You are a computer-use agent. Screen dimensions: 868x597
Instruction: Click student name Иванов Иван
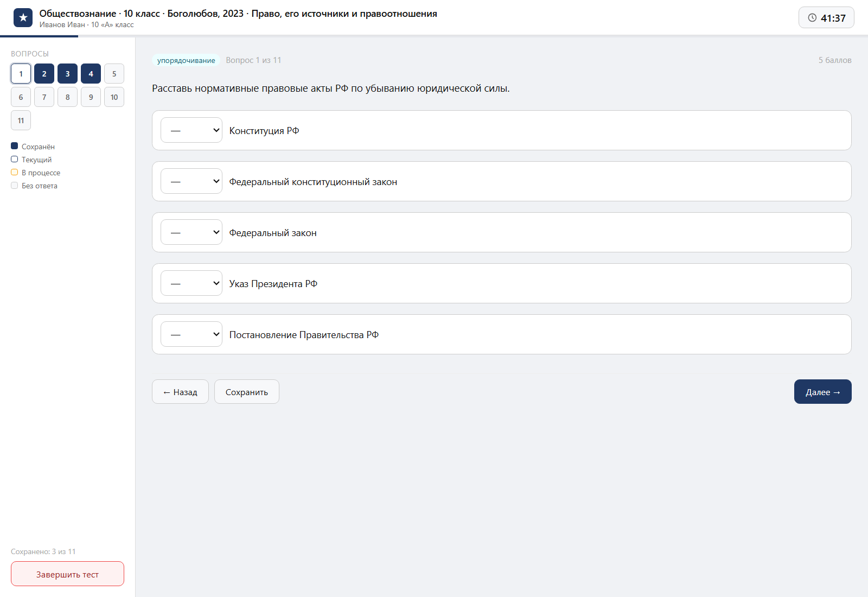(x=62, y=25)
